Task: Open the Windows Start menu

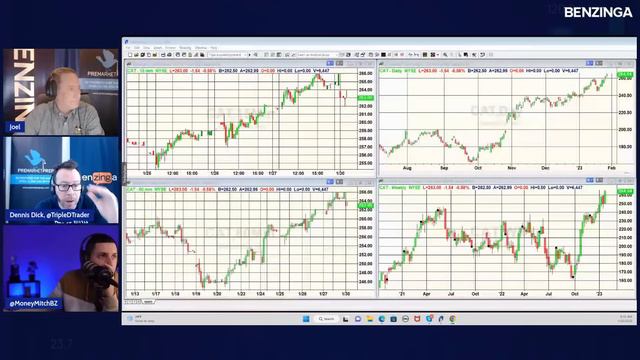Action: (x=306, y=319)
